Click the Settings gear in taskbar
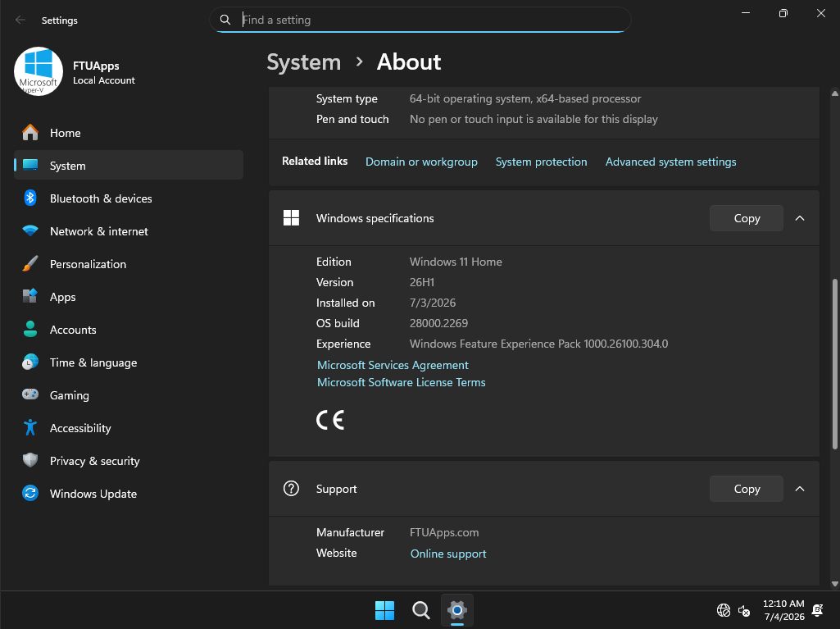 (457, 610)
